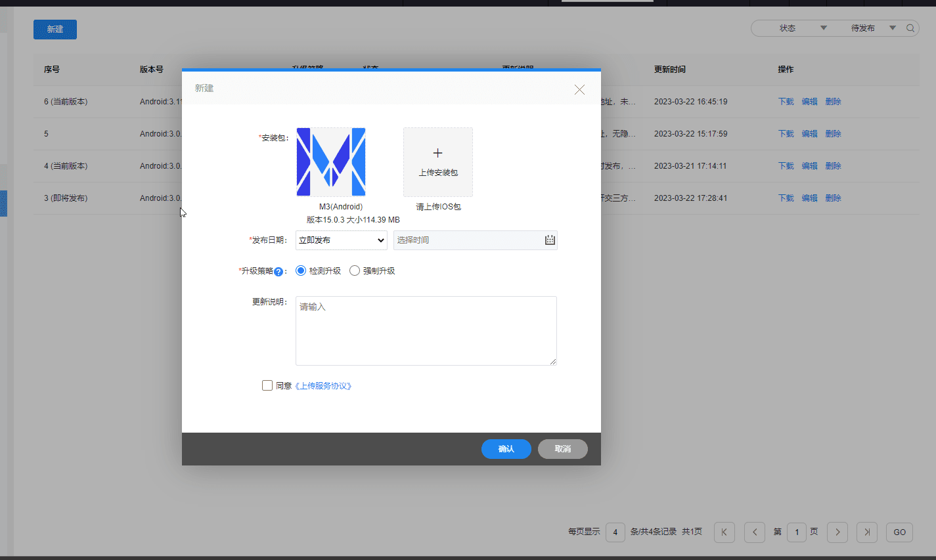Screen dimensions: 936x560
Task: Go to next page arrow
Action: 837,532
